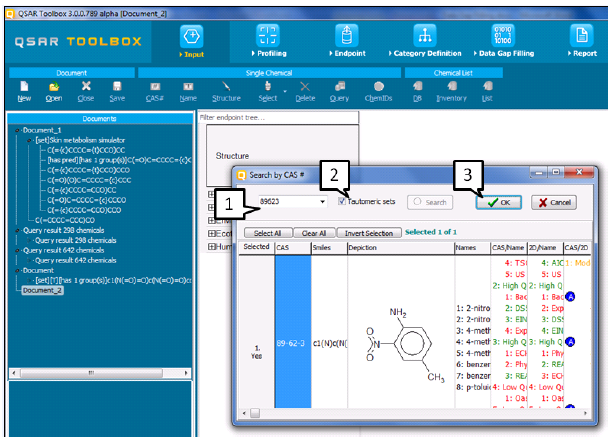Click the Select All button

click(268, 233)
